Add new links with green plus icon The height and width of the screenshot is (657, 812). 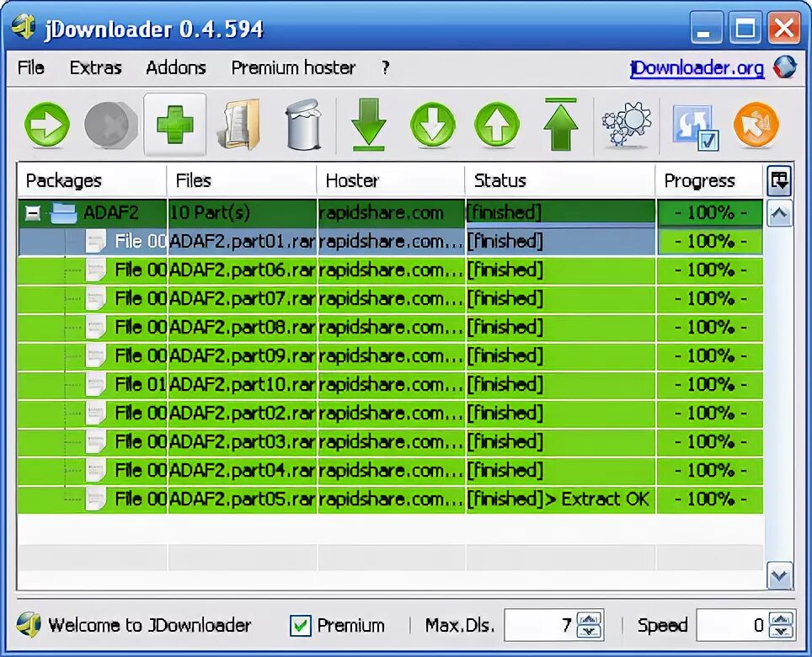click(x=175, y=125)
